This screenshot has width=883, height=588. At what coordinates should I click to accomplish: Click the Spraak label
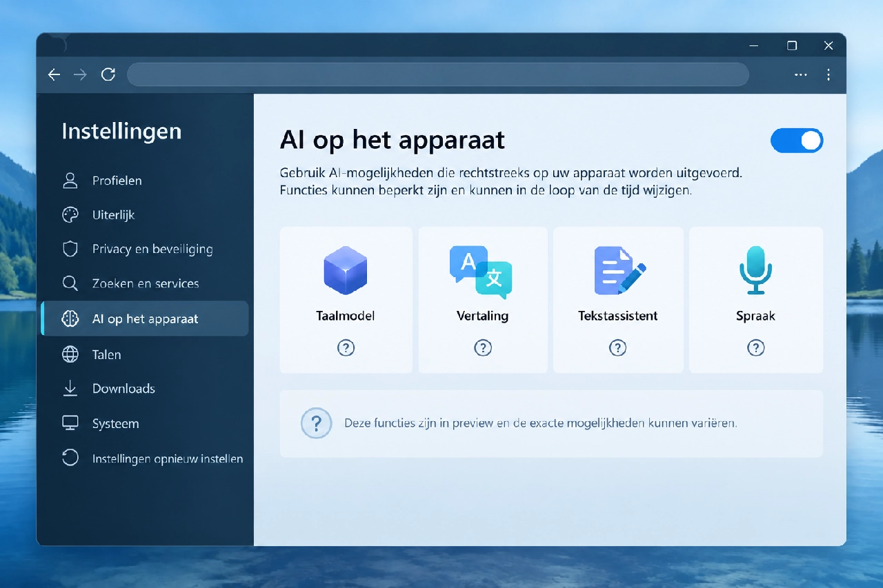(x=756, y=316)
